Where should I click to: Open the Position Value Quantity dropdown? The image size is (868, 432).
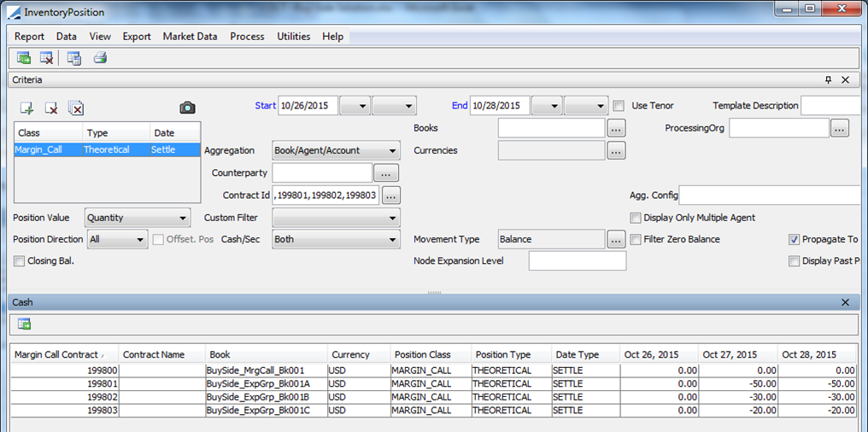[138, 218]
